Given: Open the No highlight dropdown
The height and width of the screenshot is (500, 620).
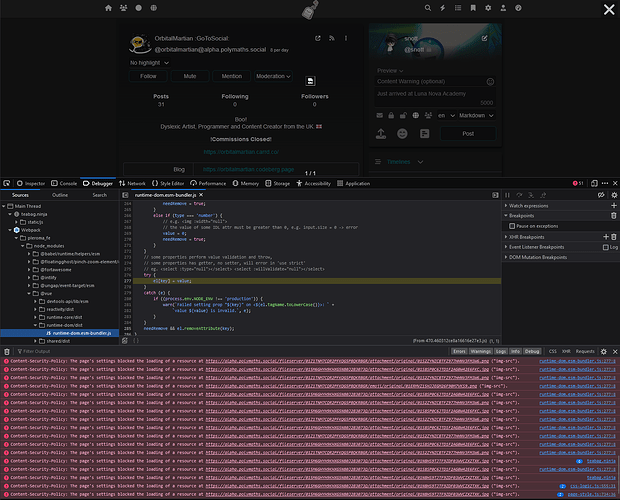Looking at the screenshot, I should tap(149, 63).
